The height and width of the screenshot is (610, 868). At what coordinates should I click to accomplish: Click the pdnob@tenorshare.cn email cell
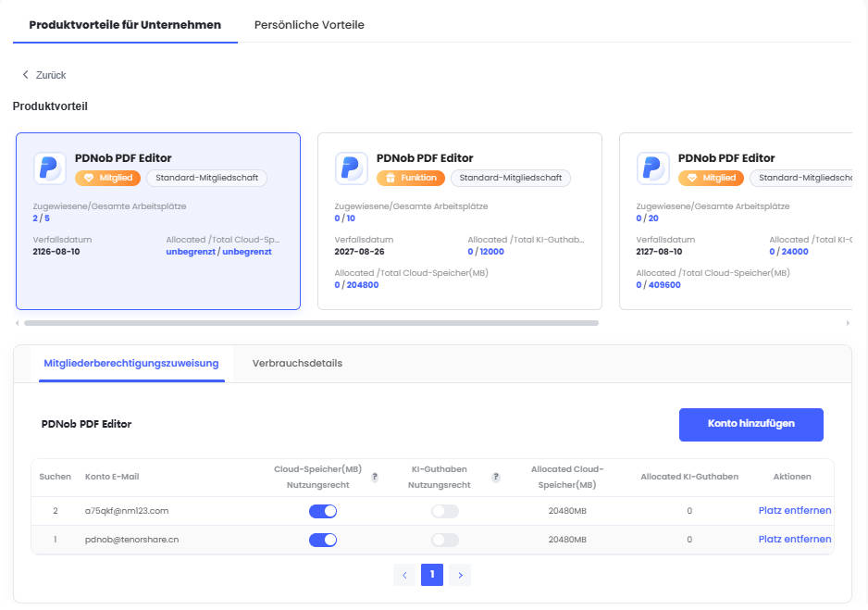pyautogui.click(x=131, y=540)
